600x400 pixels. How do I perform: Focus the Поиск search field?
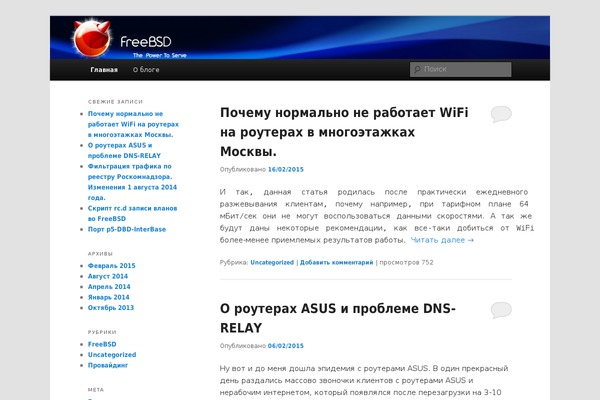(x=460, y=69)
